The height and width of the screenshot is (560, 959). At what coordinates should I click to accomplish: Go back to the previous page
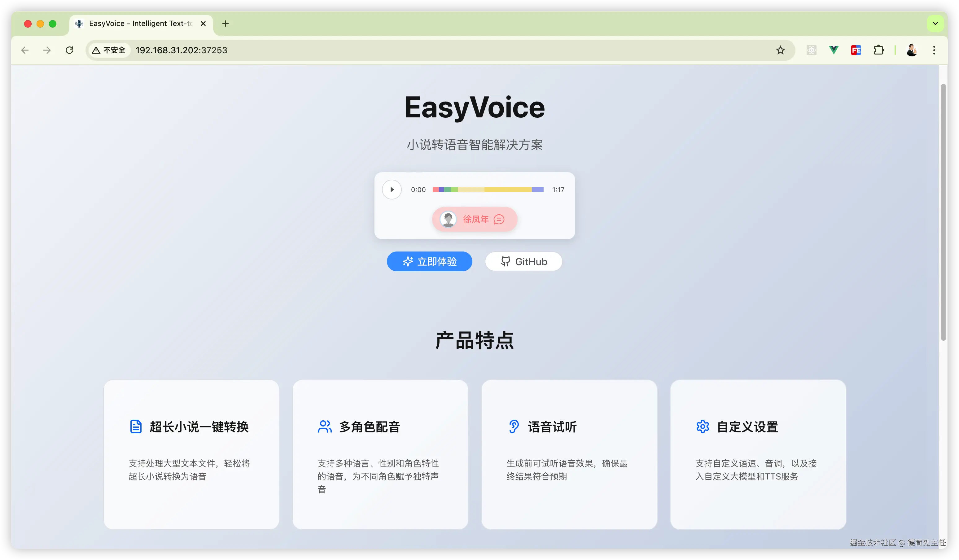(25, 50)
